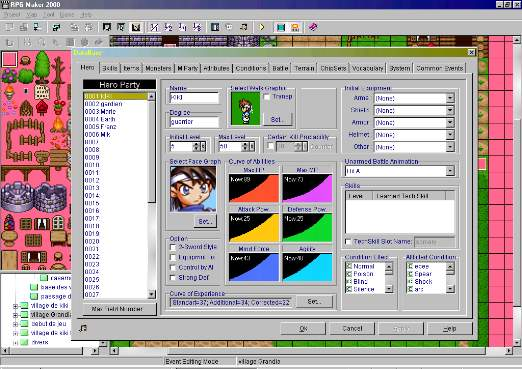Click the Undo icon in drawing toolbar
The height and width of the screenshot is (369, 522).
(x=10, y=43)
